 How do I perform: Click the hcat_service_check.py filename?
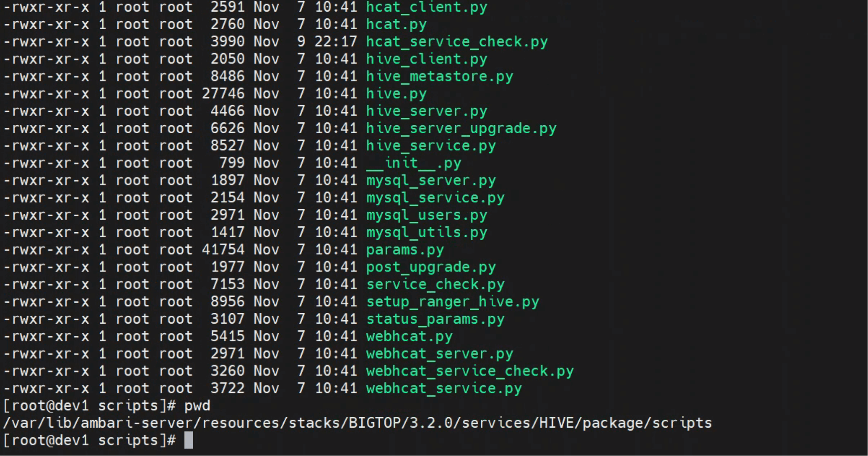coord(457,42)
